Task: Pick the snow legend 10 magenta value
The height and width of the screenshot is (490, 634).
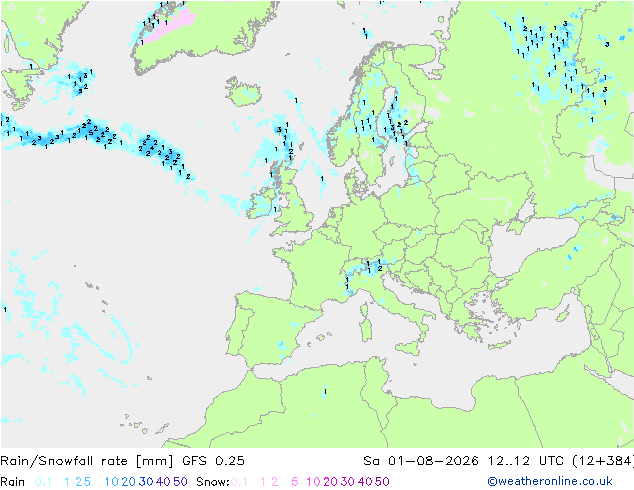Action: pos(313,482)
